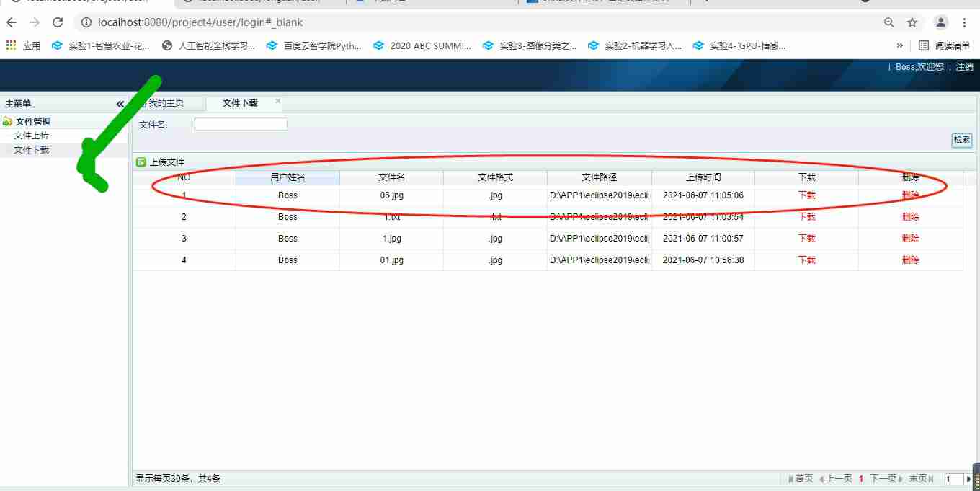This screenshot has width=980, height=491.
Task: Reload the page with browser refresh icon
Action: (58, 22)
